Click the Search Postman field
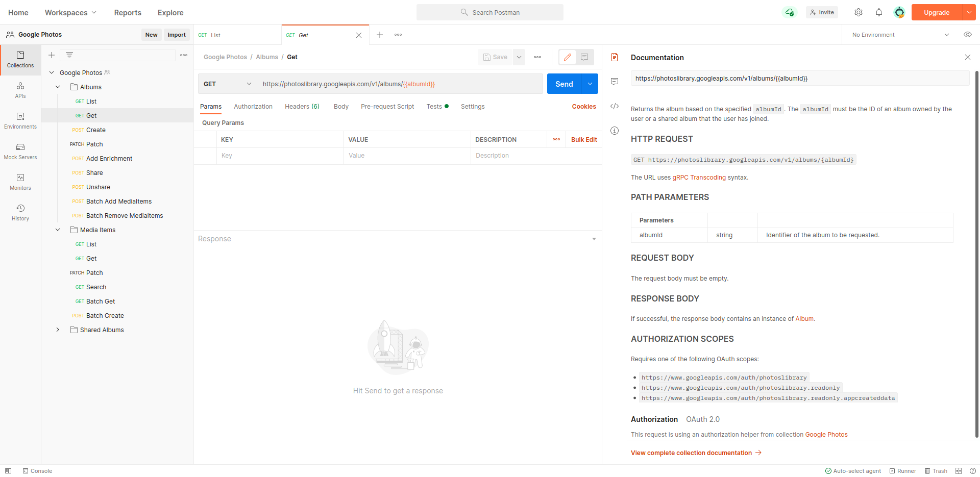Viewport: 980px width, 477px height. 490,12
